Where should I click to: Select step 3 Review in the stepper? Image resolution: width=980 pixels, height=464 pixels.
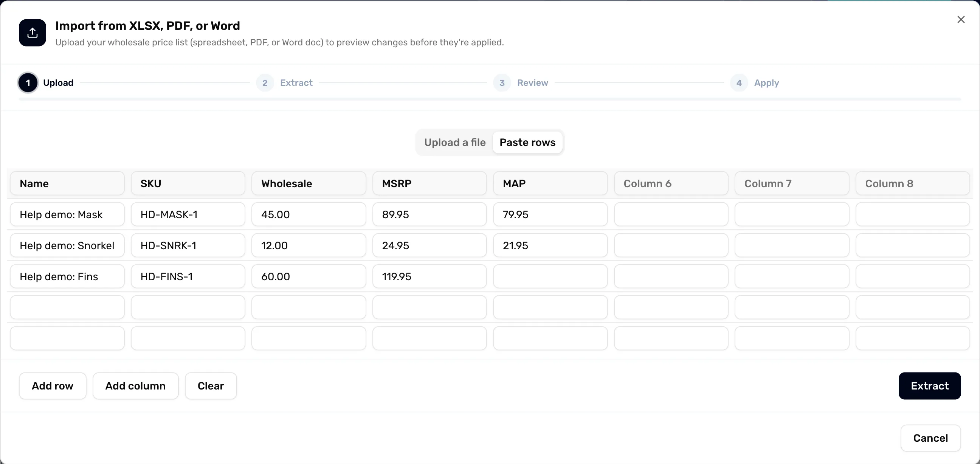[x=521, y=82]
